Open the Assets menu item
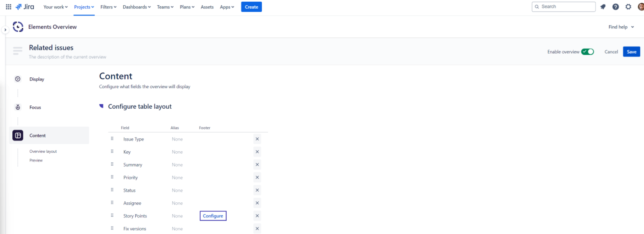The width and height of the screenshot is (644, 234). click(x=207, y=7)
